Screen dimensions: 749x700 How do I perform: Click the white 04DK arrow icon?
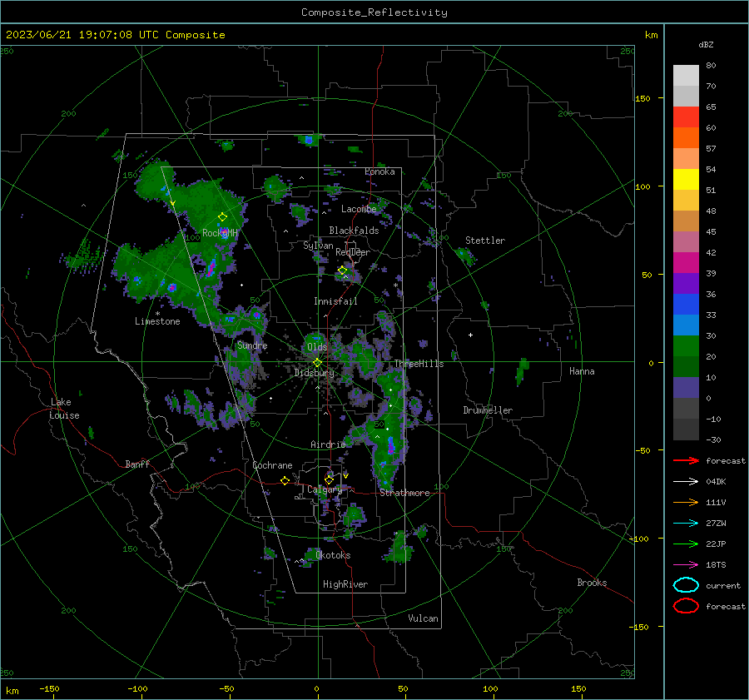point(686,482)
